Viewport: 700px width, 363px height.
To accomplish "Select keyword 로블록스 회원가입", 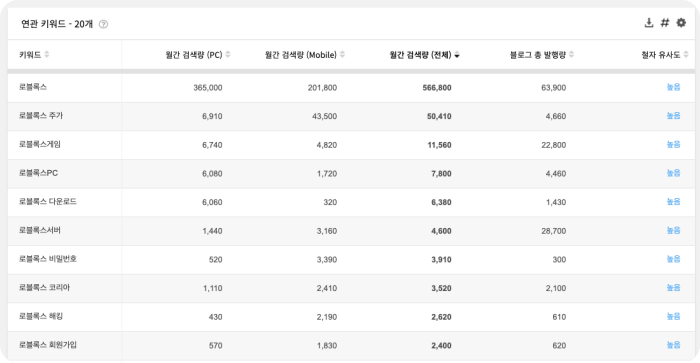I will coord(48,345).
